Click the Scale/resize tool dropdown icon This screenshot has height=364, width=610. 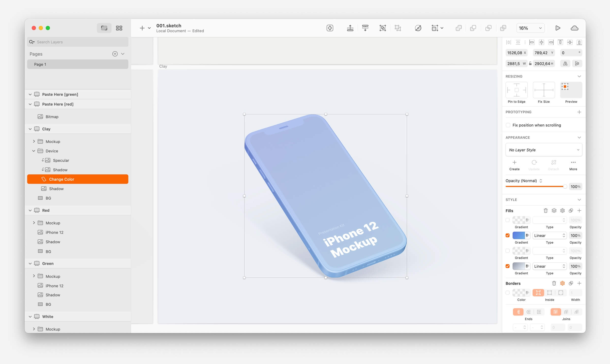tap(437, 28)
